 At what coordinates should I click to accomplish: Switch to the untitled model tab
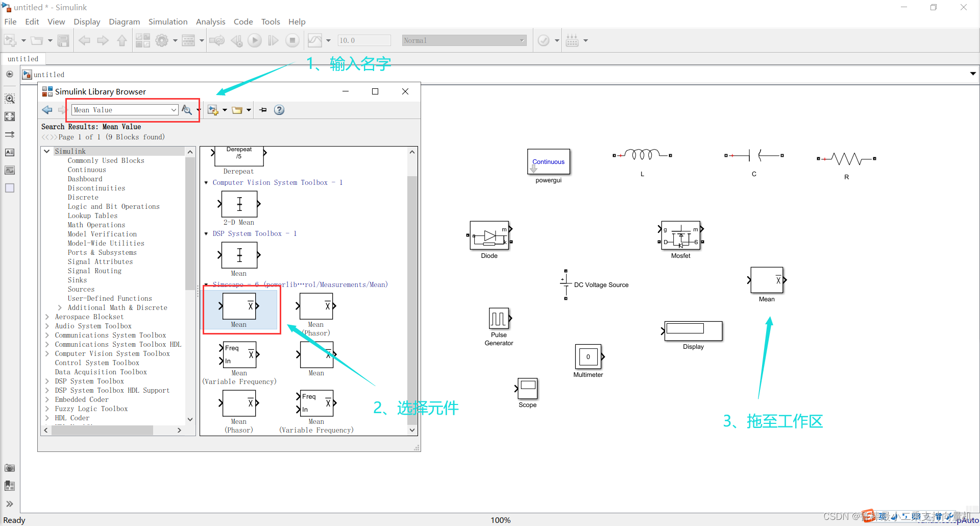(23, 59)
